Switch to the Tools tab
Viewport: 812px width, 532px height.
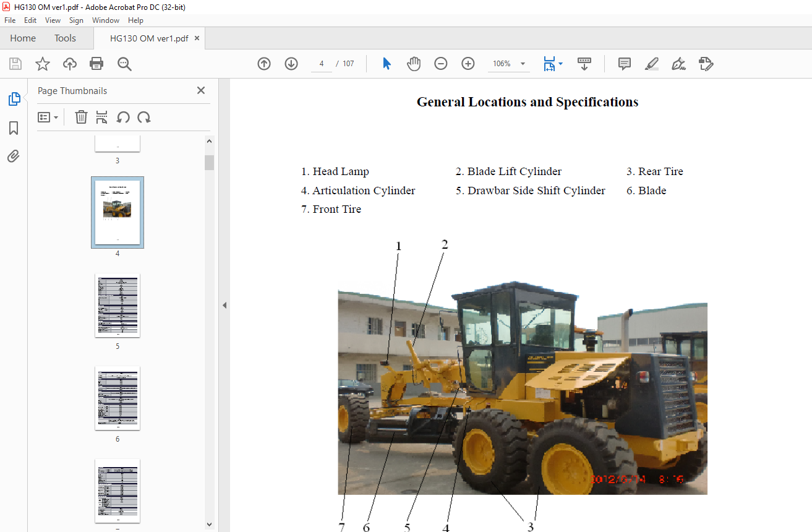coord(65,38)
